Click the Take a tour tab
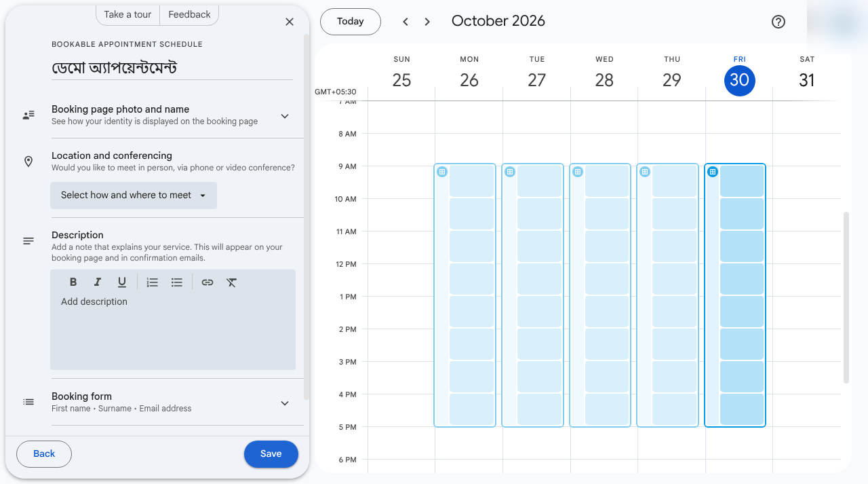 coord(127,14)
